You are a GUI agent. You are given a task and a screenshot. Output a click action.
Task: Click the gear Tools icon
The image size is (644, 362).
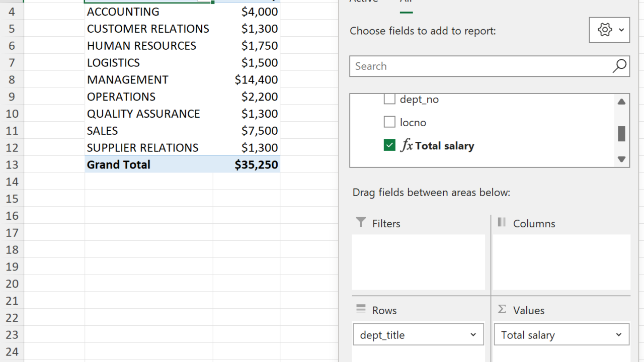(604, 30)
